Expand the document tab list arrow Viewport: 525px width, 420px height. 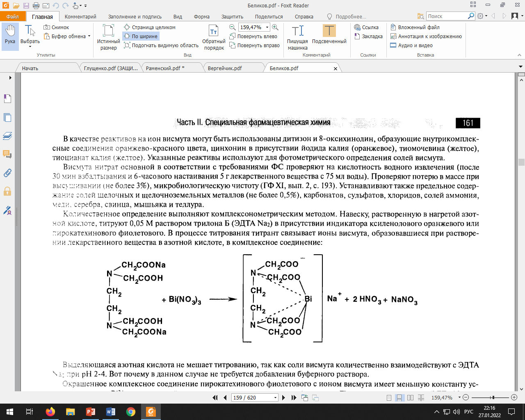(x=521, y=66)
